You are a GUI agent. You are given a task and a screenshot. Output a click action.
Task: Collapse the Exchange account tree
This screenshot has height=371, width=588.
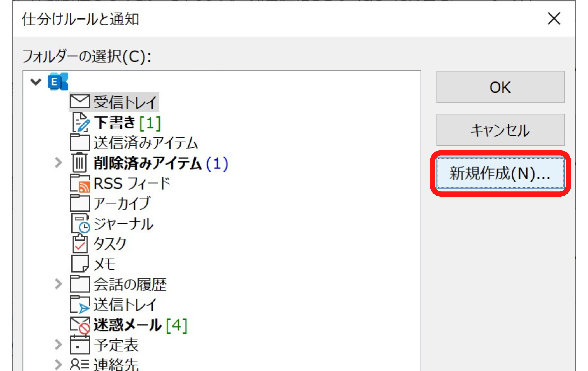point(36,82)
